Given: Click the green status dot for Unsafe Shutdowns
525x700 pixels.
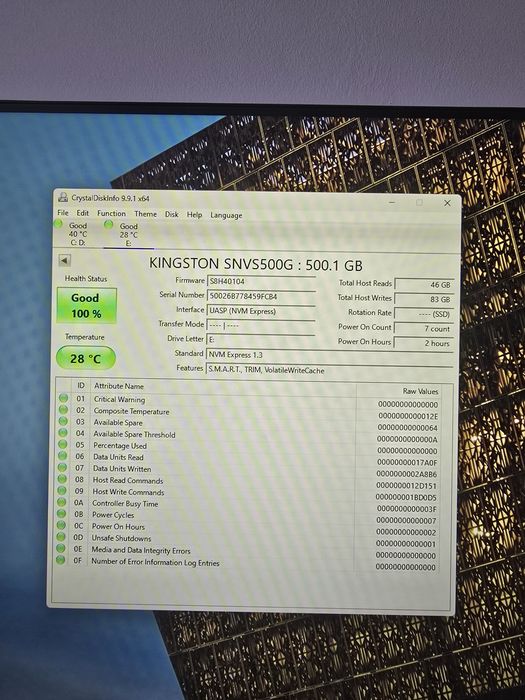Looking at the screenshot, I should click(x=61, y=537).
